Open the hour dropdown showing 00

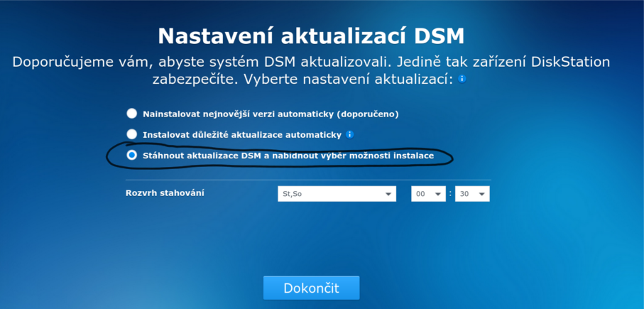coord(428,194)
